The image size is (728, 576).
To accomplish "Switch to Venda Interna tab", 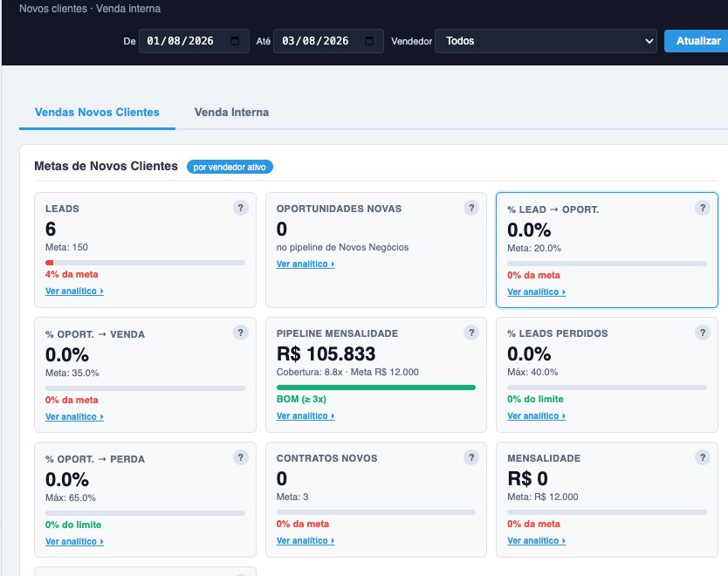I will (x=231, y=113).
